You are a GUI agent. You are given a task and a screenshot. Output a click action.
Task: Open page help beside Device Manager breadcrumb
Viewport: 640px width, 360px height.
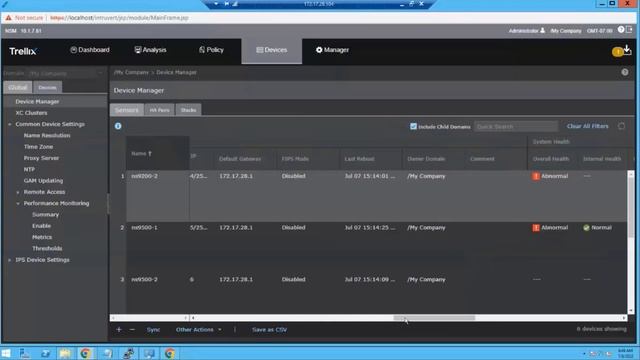pyautogui.click(x=624, y=72)
